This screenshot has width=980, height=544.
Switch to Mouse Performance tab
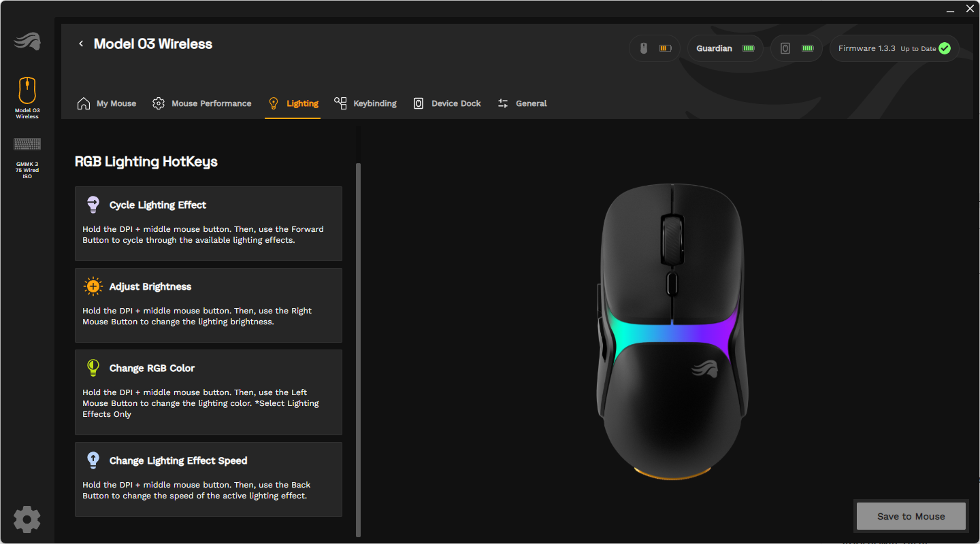(x=201, y=103)
